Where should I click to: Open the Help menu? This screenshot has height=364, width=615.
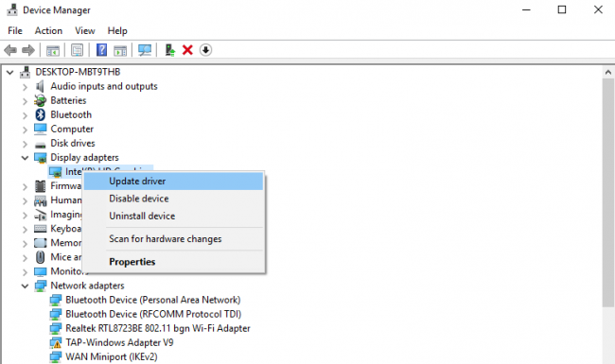click(117, 30)
